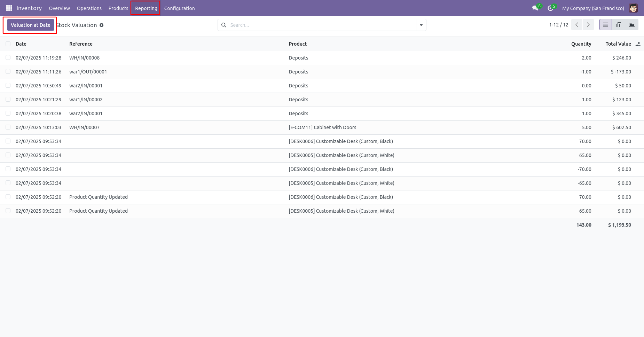Screen dimensions: 644x337
Task: Select the Cabinet with Doors row checkbox
Action: tap(8, 127)
